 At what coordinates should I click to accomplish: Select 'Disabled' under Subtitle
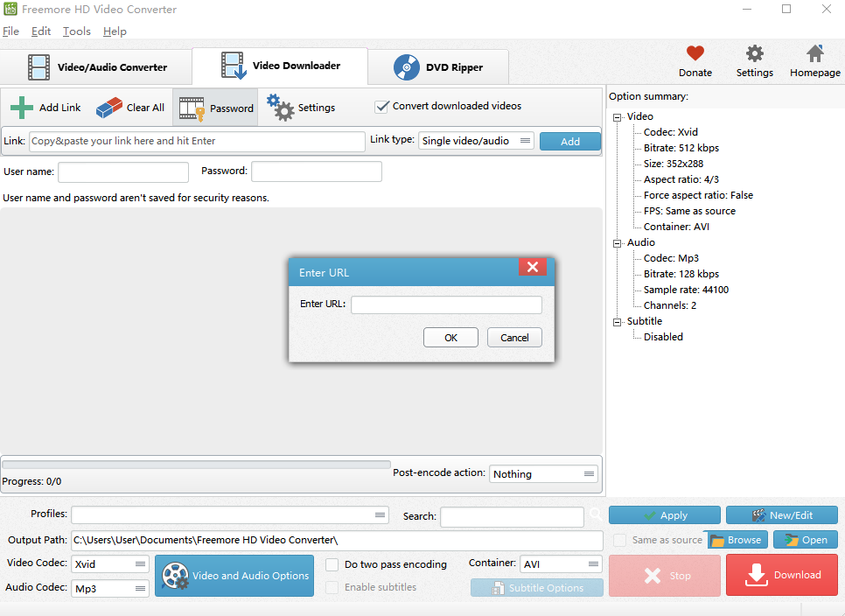(663, 337)
